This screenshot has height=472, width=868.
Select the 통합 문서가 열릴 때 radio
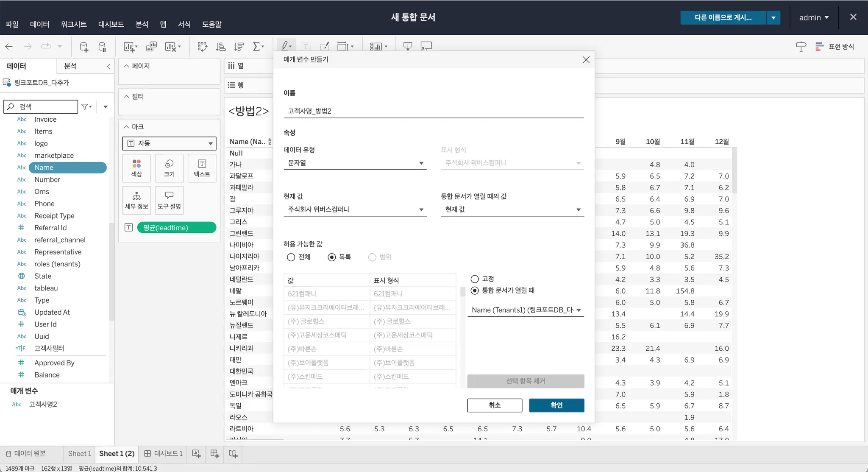click(475, 290)
